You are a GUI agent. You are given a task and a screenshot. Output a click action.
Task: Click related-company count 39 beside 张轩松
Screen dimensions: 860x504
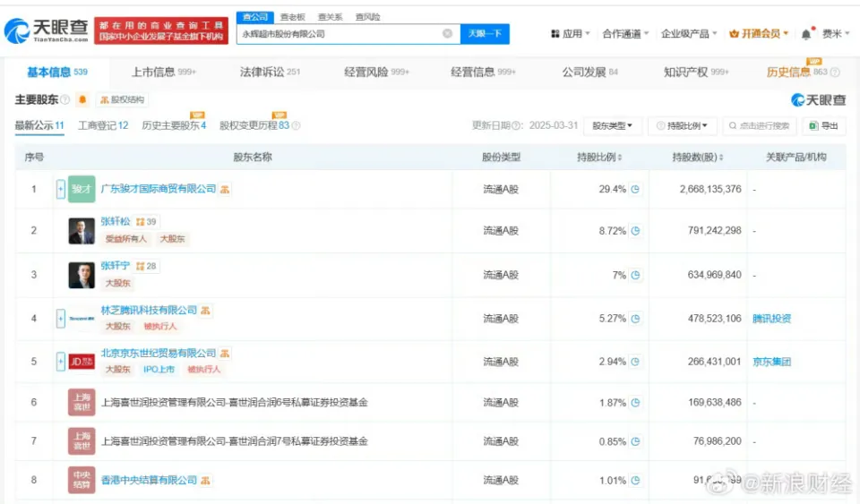click(146, 222)
